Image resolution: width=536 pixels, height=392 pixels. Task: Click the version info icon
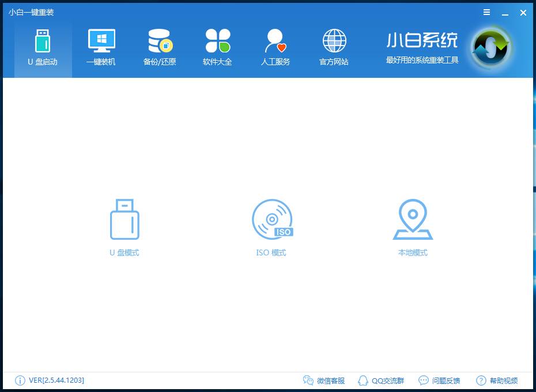[x=20, y=380]
